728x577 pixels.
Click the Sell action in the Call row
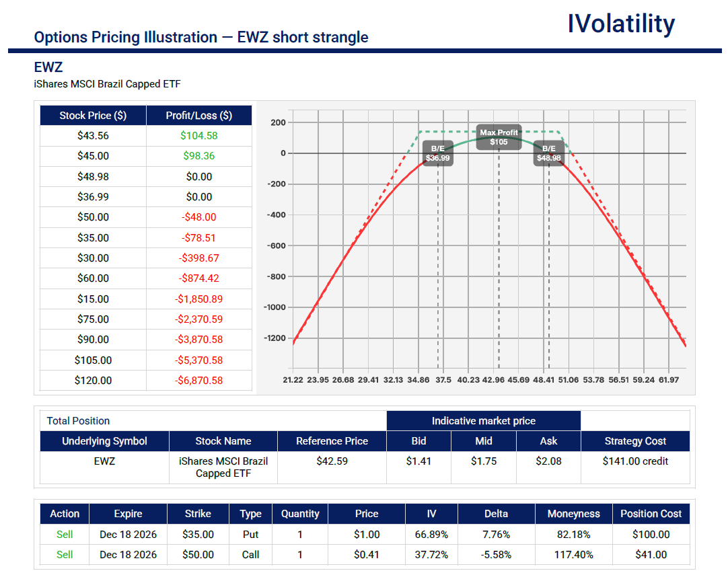65,555
